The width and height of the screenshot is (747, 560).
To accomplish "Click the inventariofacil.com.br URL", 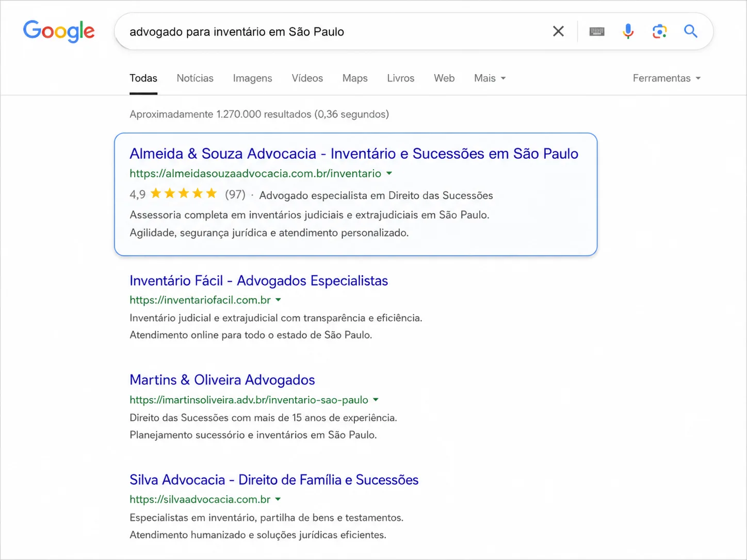I will pyautogui.click(x=200, y=300).
